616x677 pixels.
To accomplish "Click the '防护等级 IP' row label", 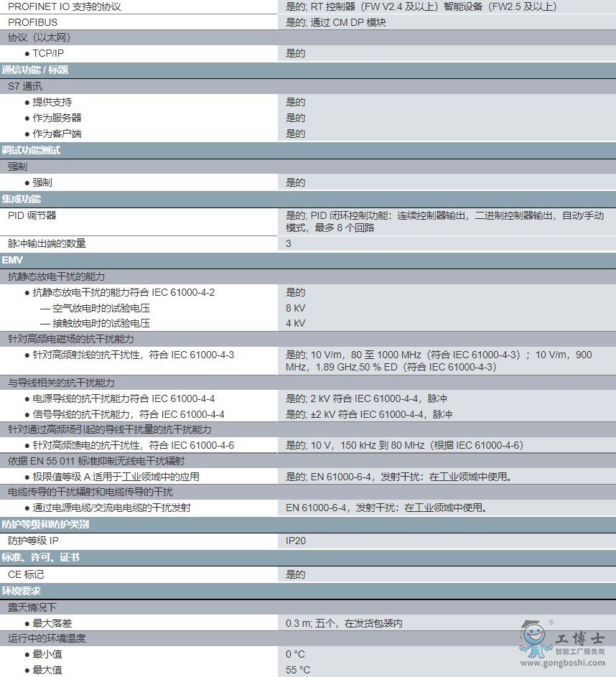I will (33, 541).
